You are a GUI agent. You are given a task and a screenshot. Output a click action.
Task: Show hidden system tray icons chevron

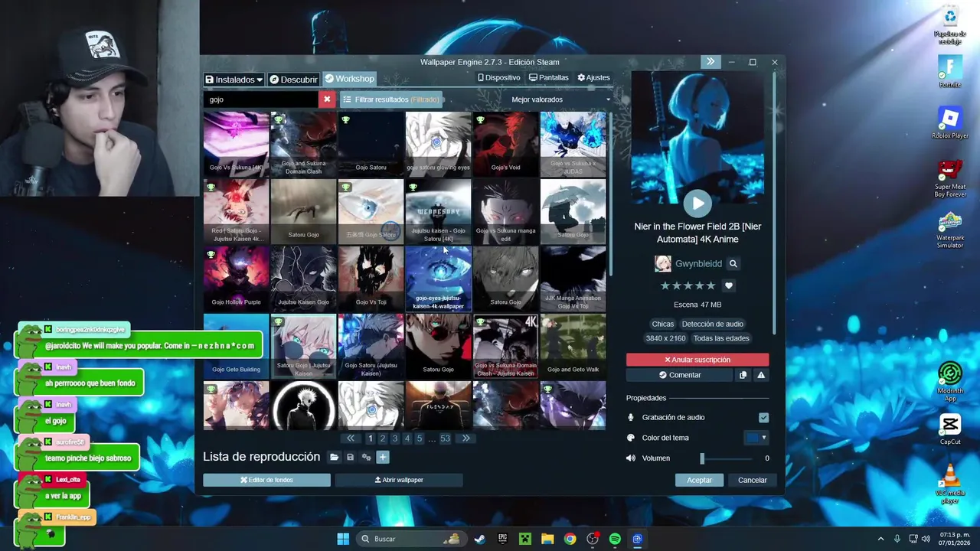click(x=880, y=539)
